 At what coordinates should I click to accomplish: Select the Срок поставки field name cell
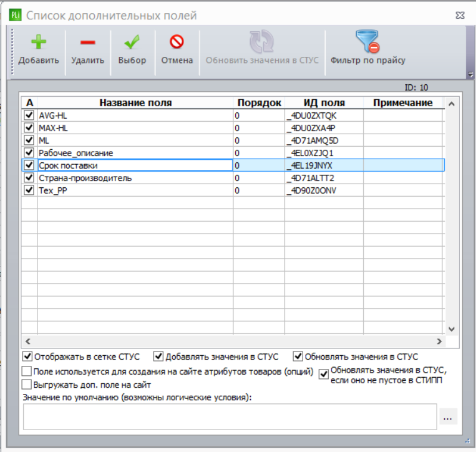coord(135,165)
